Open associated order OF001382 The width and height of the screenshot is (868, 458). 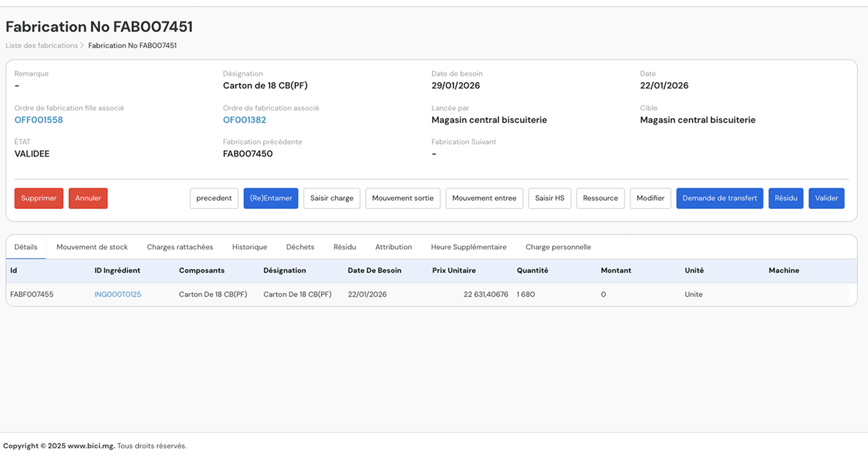[x=244, y=120]
